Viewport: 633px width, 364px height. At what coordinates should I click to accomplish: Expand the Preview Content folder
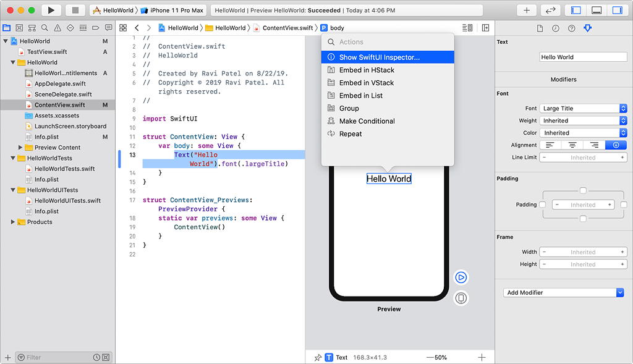pyautogui.click(x=20, y=147)
